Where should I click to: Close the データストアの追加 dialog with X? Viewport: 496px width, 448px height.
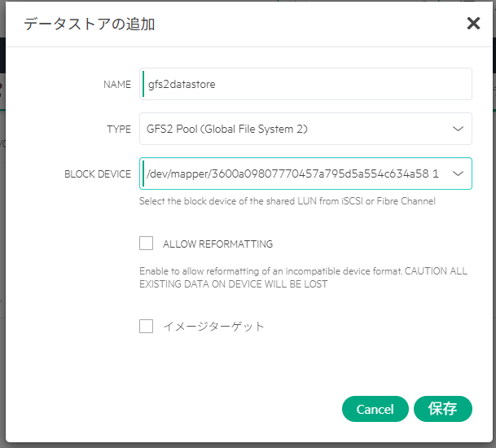pos(473,24)
